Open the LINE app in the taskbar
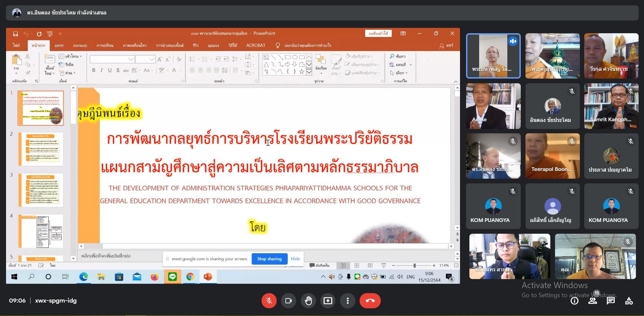Screen dimensions: 644x316 (172, 277)
